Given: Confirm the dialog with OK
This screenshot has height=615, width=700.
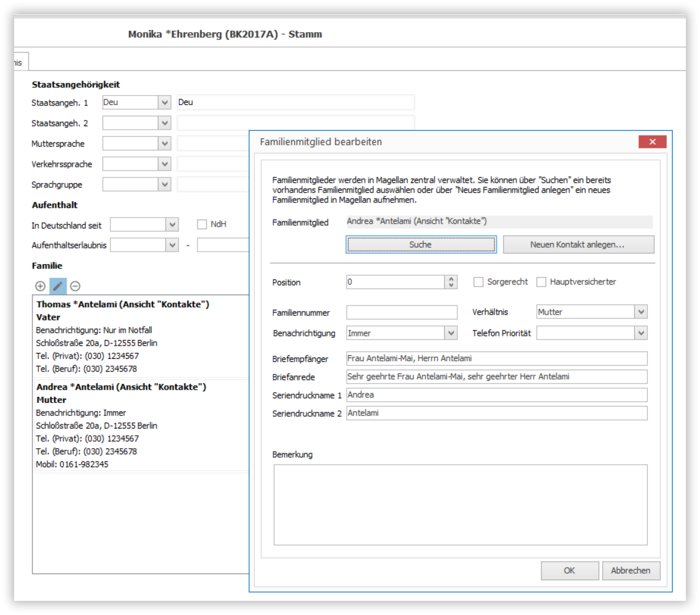Looking at the screenshot, I should click(570, 571).
